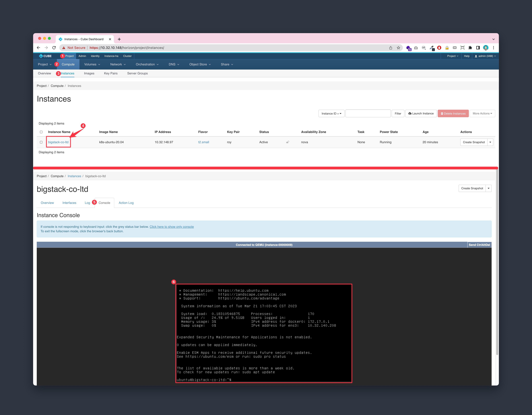Image resolution: width=532 pixels, height=415 pixels.
Task: Open the Compute menu
Action: 68,64
